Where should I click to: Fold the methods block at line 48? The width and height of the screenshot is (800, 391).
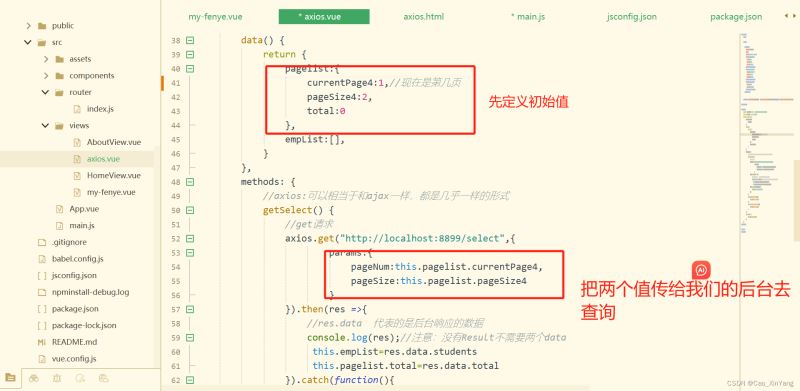pos(190,182)
